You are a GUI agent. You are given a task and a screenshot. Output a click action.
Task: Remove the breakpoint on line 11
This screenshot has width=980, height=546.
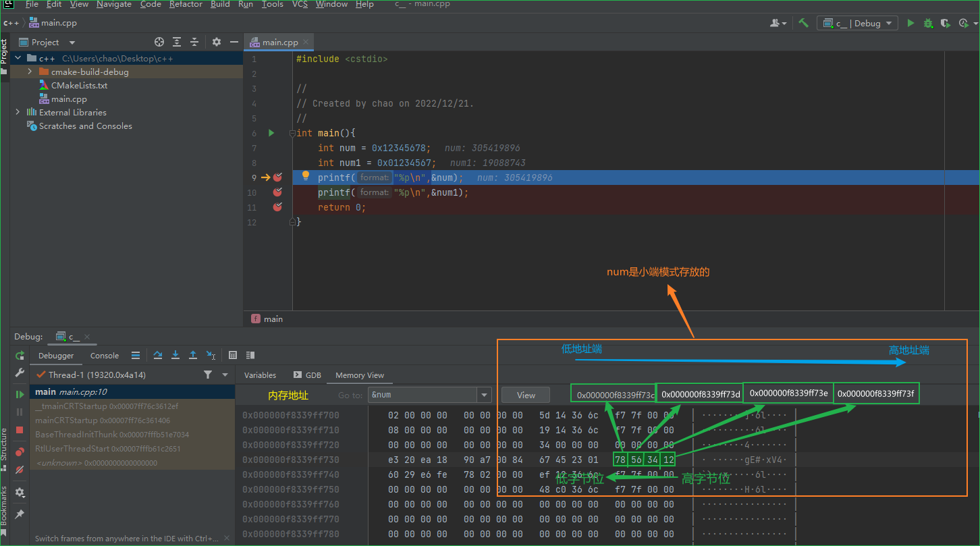pyautogui.click(x=277, y=207)
